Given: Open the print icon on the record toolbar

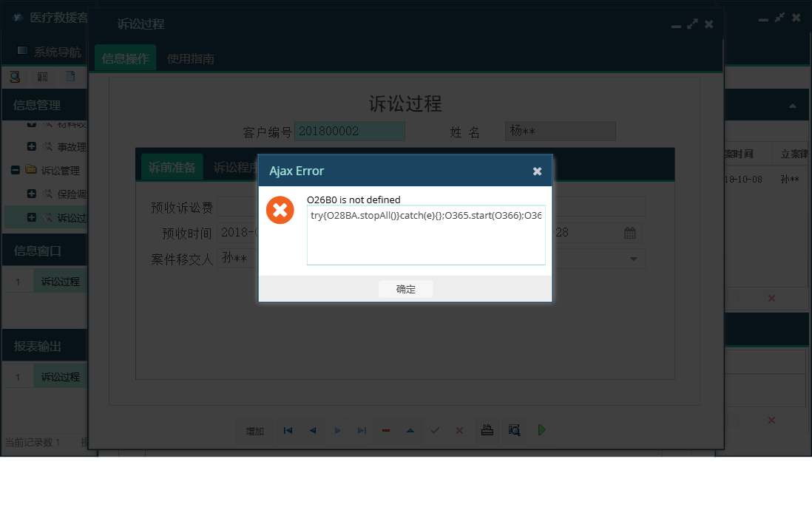Looking at the screenshot, I should point(487,430).
